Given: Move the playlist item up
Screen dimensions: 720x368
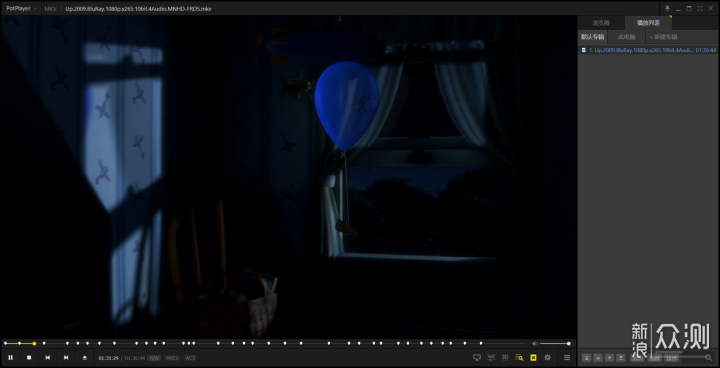Looking at the screenshot, I should click(x=598, y=358).
